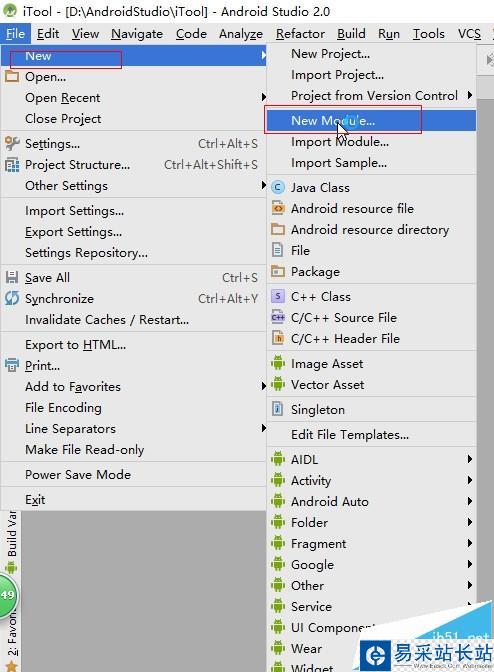Click the Project Structure icon
The image size is (494, 672).
[x=12, y=165]
